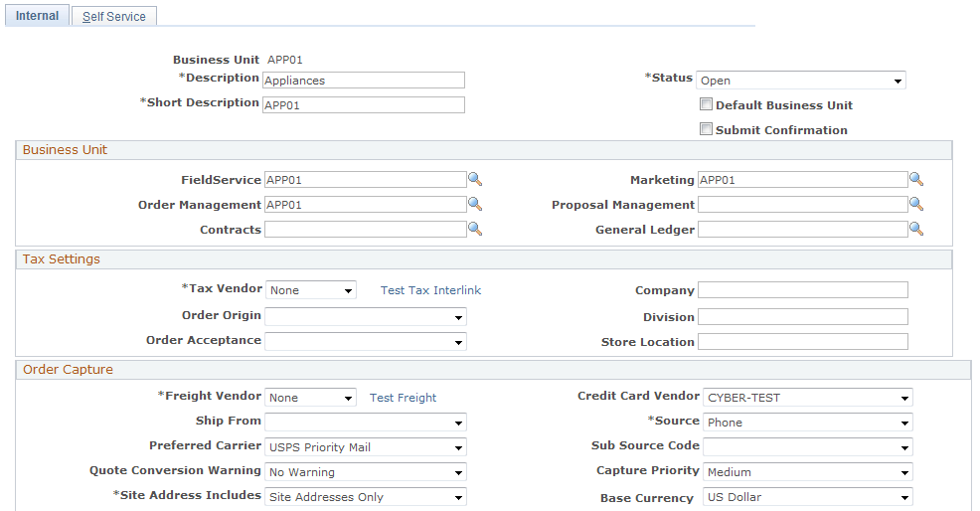Expand the Order Acceptance dropdown
Viewport: 980px width, 511px height.
366,342
